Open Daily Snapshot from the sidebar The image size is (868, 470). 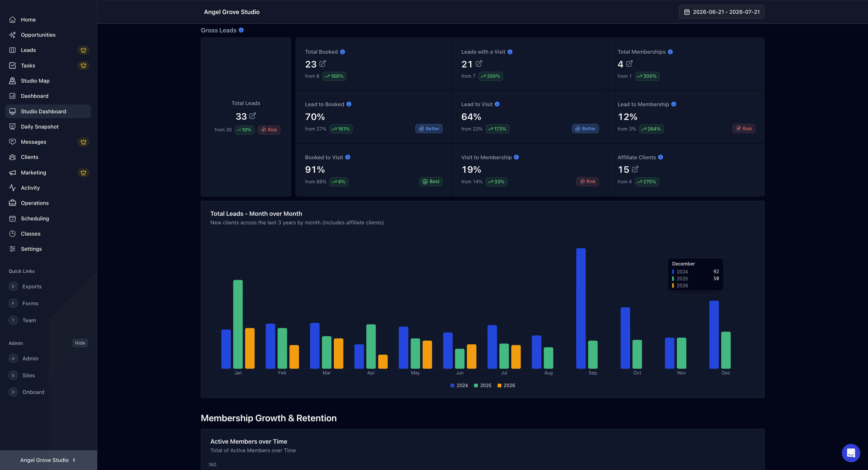coord(48,127)
